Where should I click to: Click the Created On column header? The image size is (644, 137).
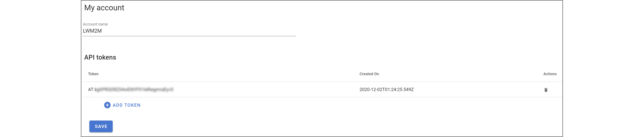click(x=369, y=74)
